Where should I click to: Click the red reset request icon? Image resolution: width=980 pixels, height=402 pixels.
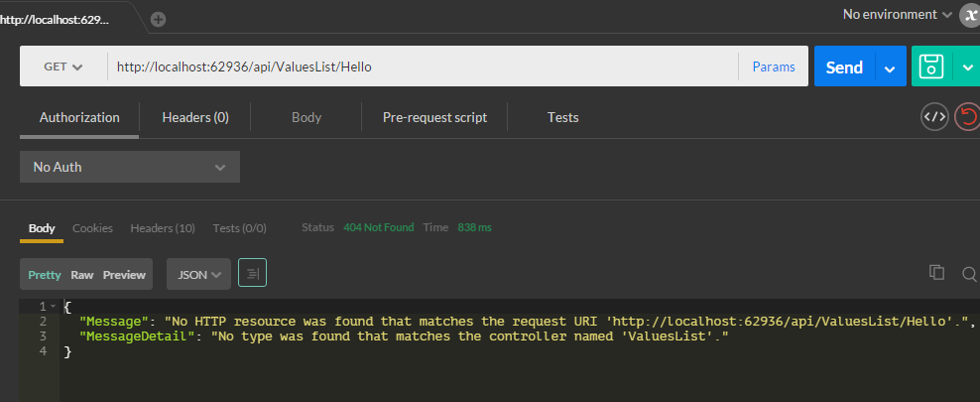tap(967, 117)
